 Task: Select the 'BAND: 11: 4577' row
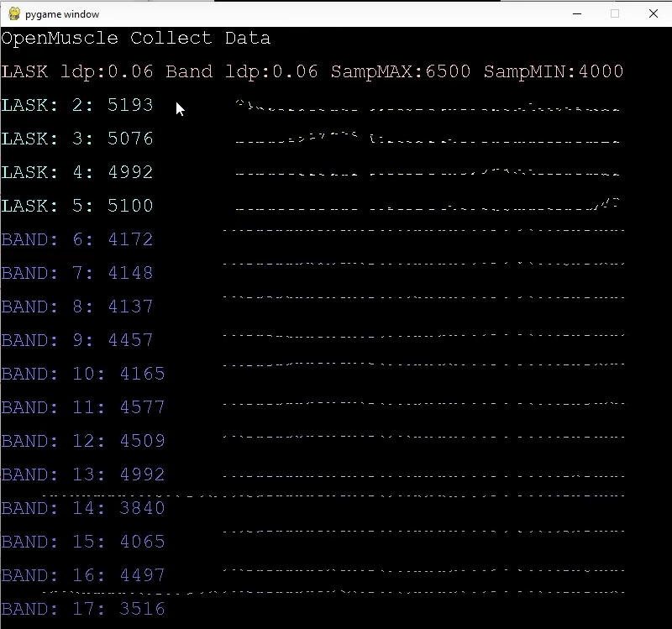click(83, 407)
